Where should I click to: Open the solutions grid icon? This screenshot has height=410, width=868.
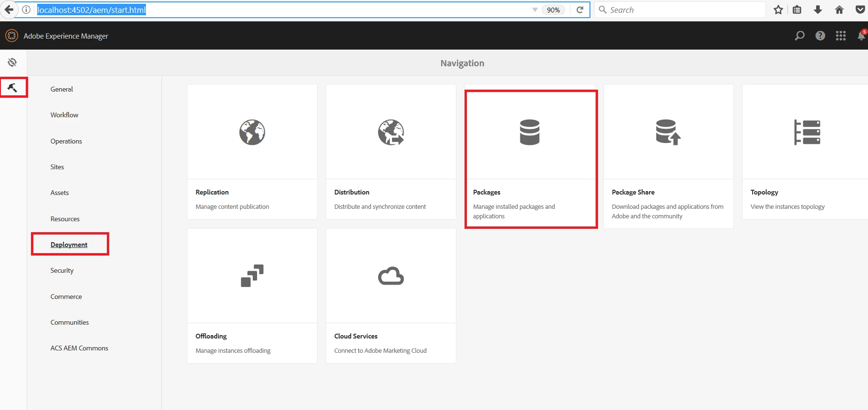841,36
